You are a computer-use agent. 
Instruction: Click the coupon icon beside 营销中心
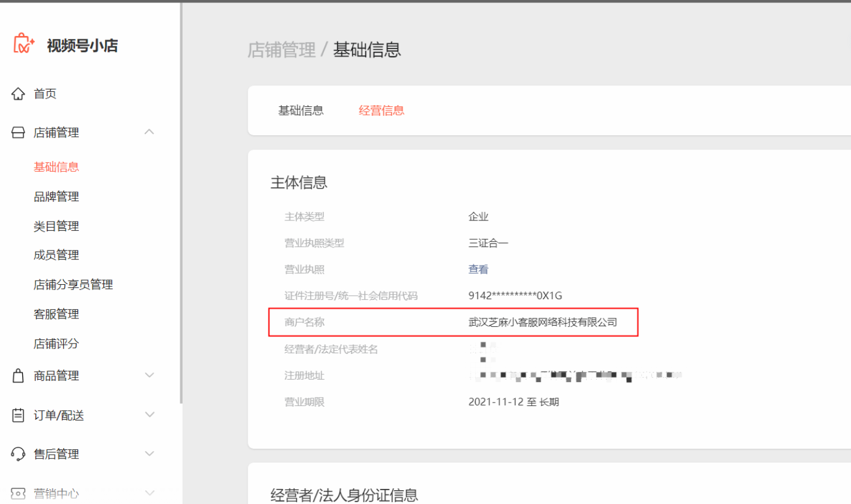pyautogui.click(x=18, y=493)
